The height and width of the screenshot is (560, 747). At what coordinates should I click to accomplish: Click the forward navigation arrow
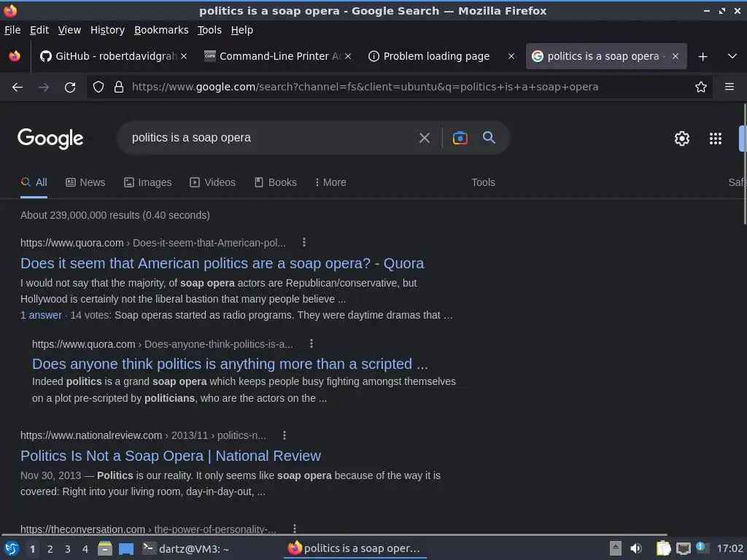tap(44, 87)
